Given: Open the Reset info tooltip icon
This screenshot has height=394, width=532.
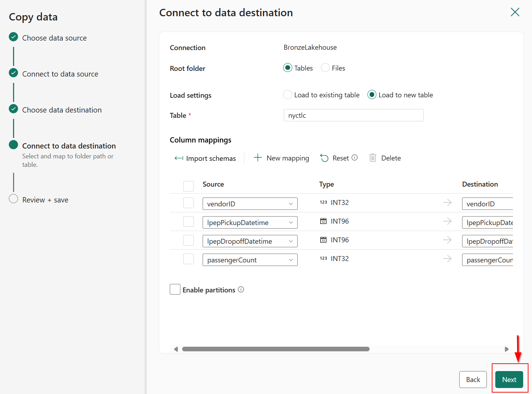Looking at the screenshot, I should [x=355, y=158].
